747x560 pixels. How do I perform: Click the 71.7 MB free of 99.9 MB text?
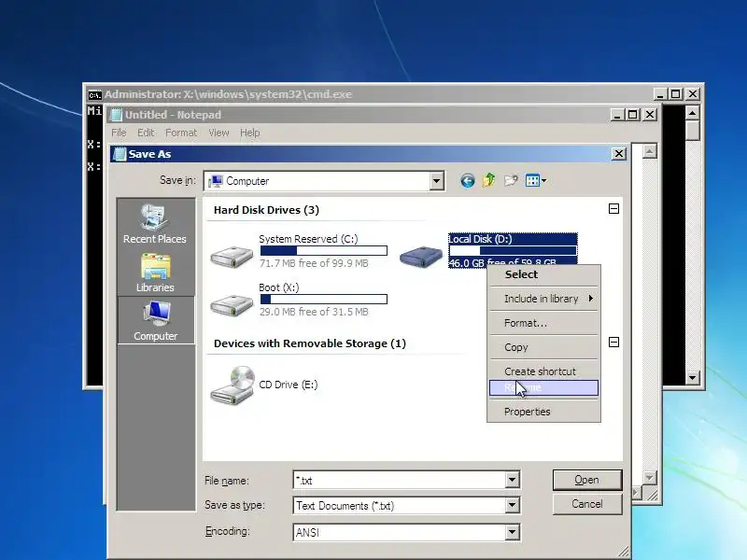314,263
